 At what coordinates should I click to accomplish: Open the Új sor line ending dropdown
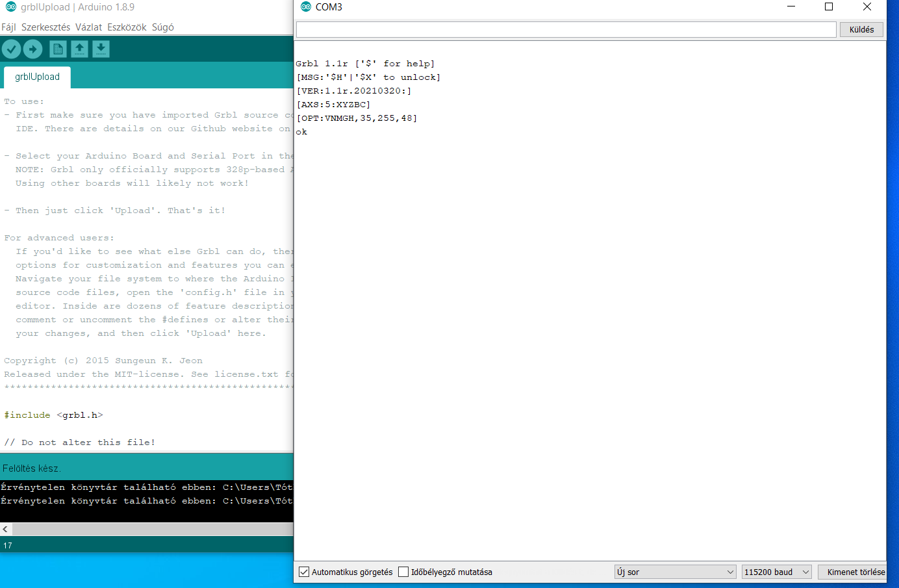(675, 572)
